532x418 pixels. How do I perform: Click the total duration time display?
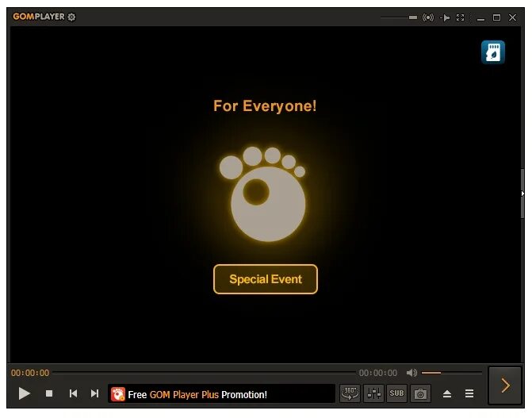pyautogui.click(x=378, y=373)
